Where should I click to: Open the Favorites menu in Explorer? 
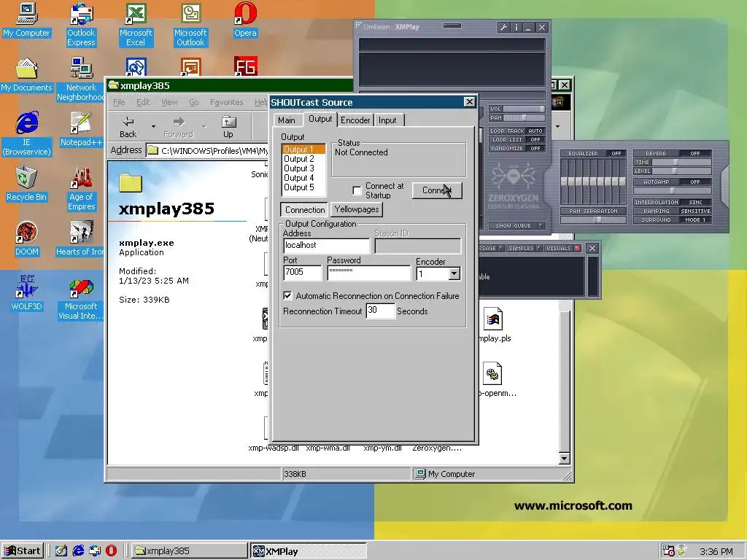point(227,102)
